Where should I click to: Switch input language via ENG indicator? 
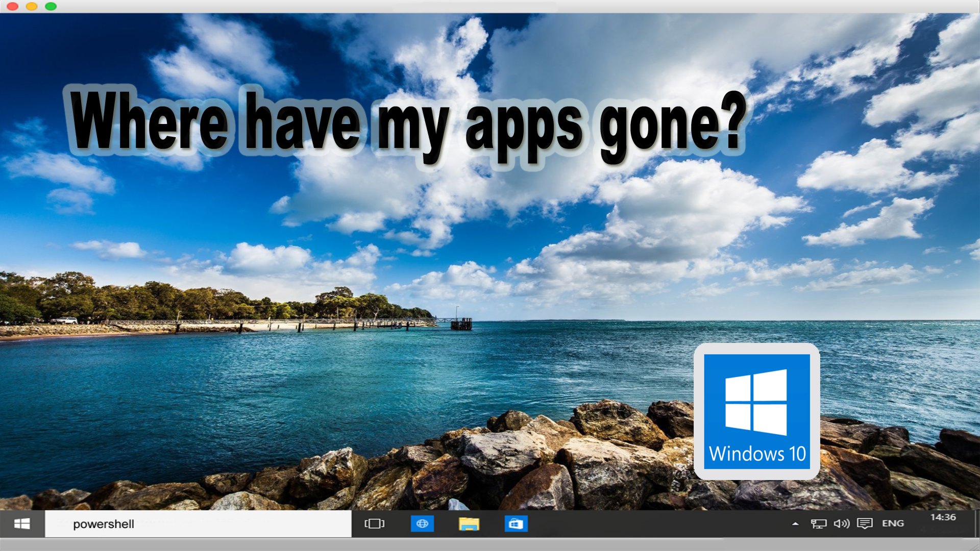893,524
